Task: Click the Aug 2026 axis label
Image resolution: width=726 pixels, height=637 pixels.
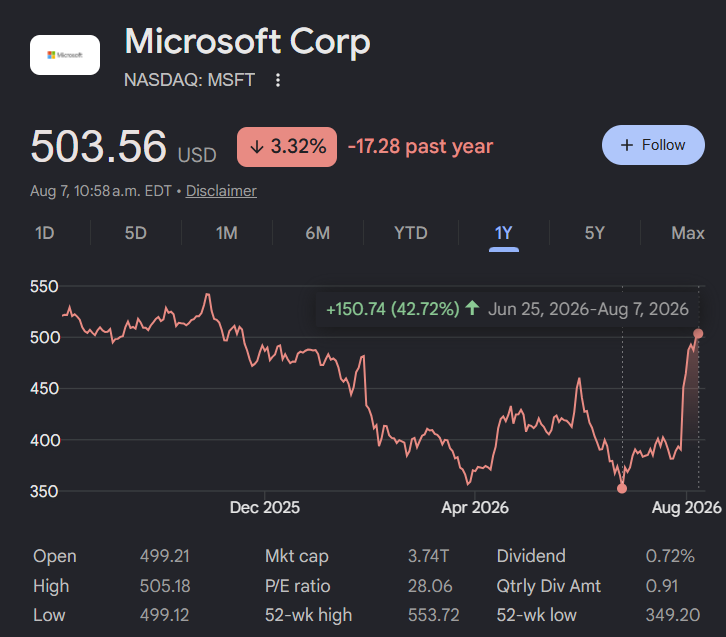Action: pyautogui.click(x=686, y=508)
